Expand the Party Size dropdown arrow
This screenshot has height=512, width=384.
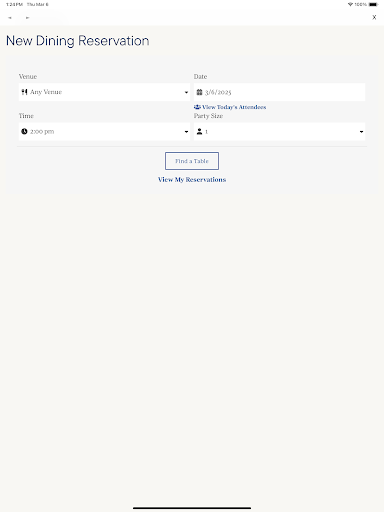(361, 132)
